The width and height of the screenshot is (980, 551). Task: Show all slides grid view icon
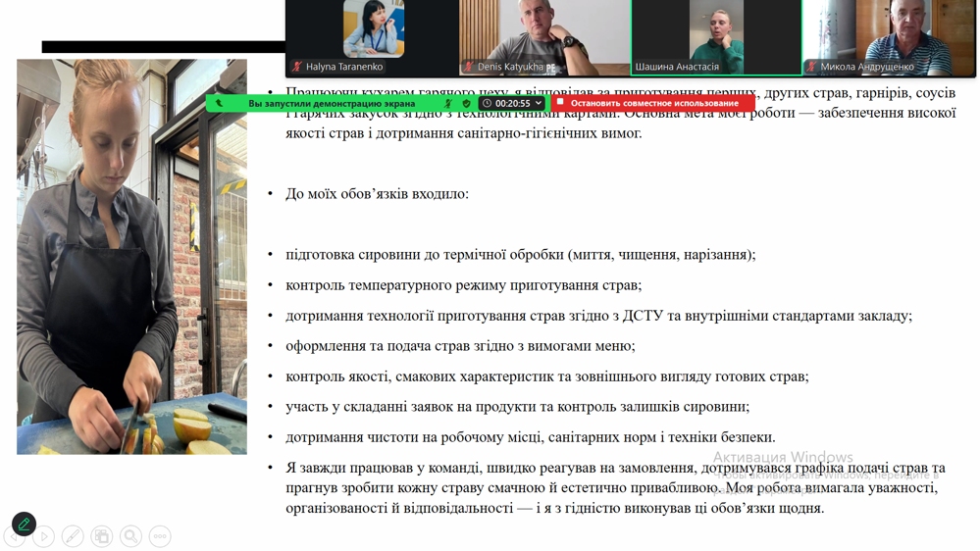click(x=101, y=536)
